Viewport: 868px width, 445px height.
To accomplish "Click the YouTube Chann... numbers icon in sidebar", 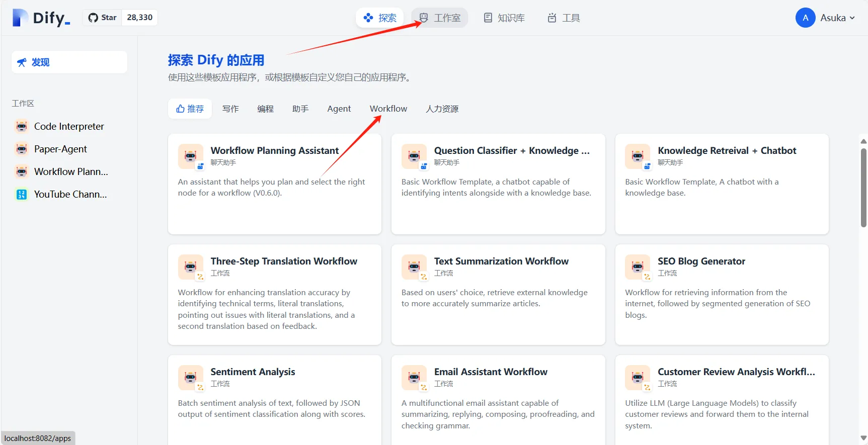I will pos(22,194).
